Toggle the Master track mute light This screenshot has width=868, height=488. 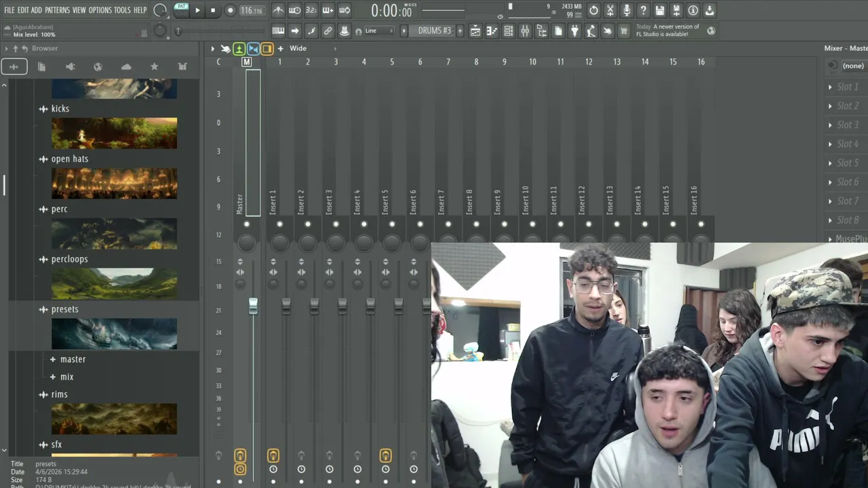pyautogui.click(x=246, y=224)
